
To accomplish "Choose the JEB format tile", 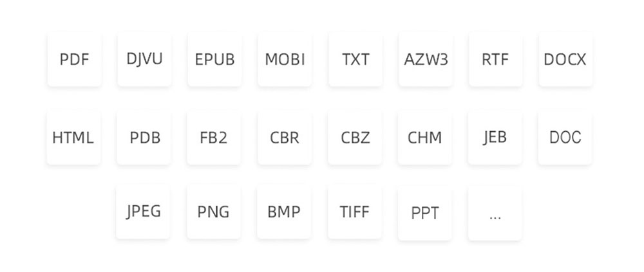I will pyautogui.click(x=495, y=138).
